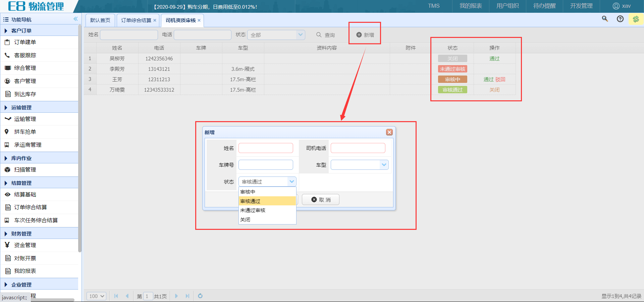Open the xav user account menu
This screenshot has height=302, width=644.
click(x=622, y=6)
